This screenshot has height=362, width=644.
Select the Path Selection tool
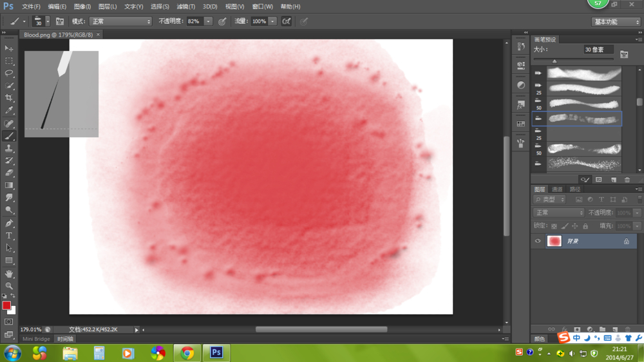coord(9,248)
